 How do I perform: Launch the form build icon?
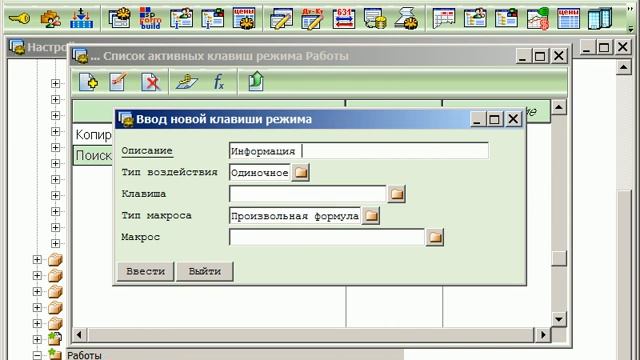tap(150, 18)
